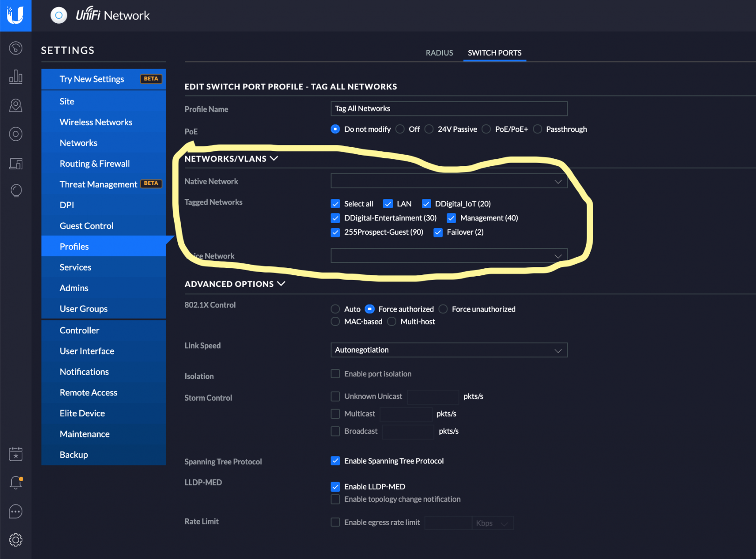Select 'Force unauthorized' 802.1X option
756x559 pixels.
443,309
